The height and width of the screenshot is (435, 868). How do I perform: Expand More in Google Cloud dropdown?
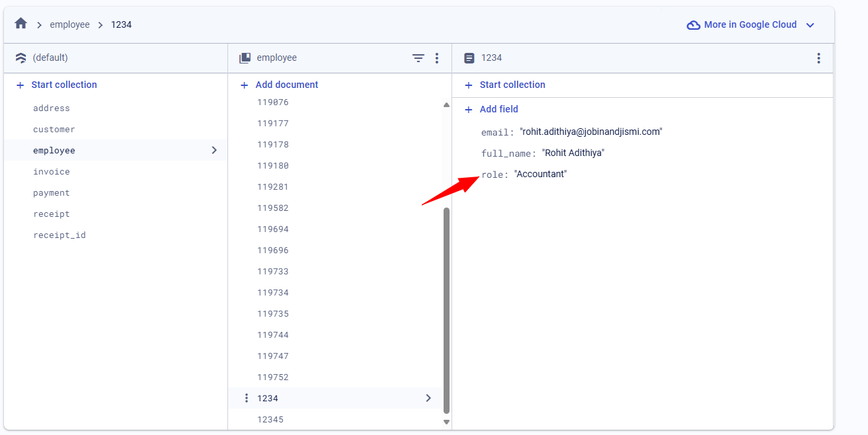(x=810, y=25)
